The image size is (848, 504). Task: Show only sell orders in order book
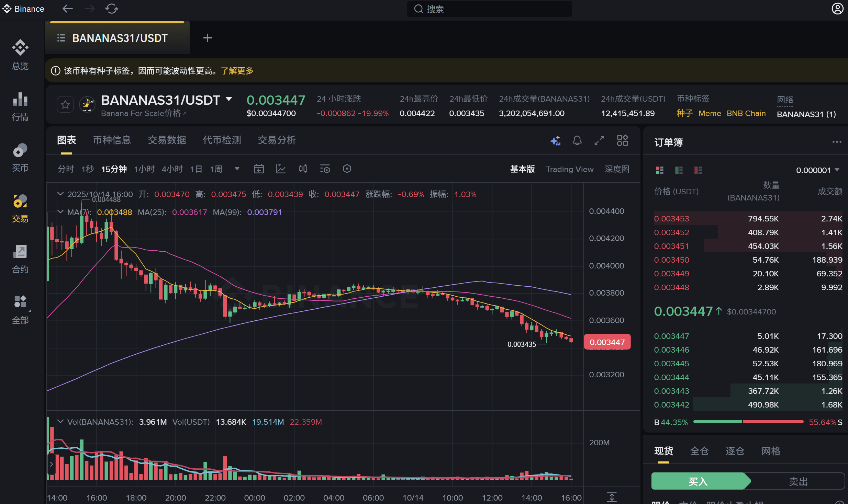(698, 170)
